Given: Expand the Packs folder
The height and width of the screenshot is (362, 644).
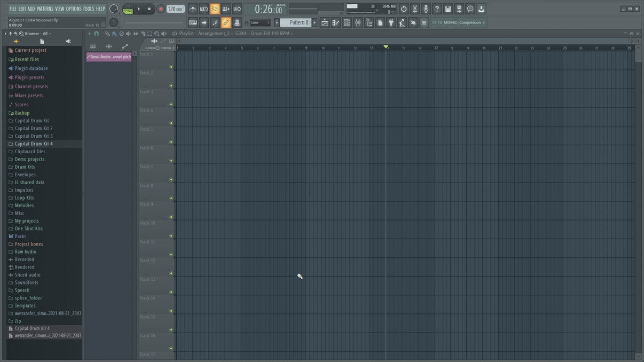Looking at the screenshot, I should pos(20,237).
